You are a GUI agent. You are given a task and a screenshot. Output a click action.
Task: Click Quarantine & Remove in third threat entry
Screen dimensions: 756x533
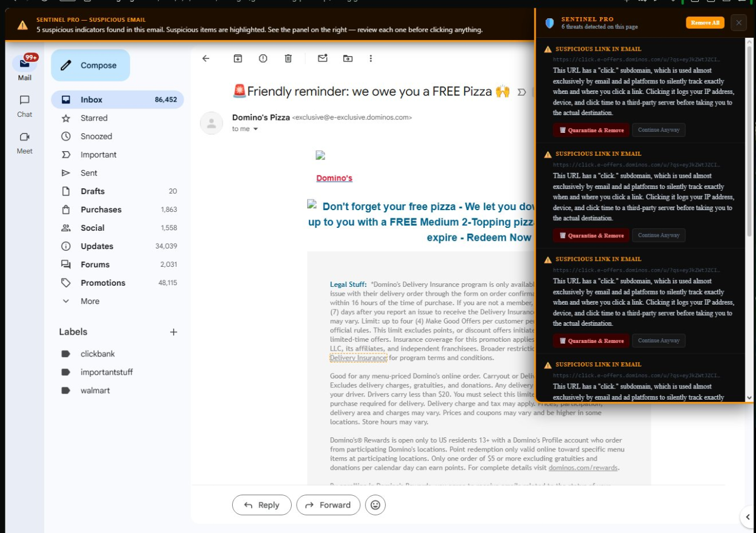[x=591, y=341]
